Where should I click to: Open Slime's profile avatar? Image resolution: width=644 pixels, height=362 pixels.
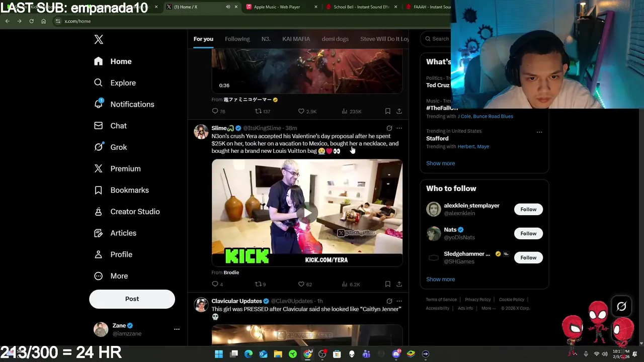(x=201, y=132)
